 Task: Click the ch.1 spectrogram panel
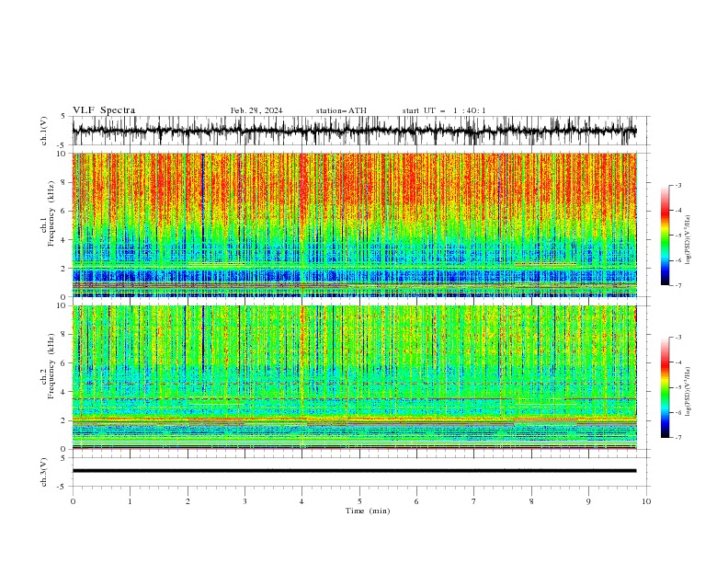354,224
